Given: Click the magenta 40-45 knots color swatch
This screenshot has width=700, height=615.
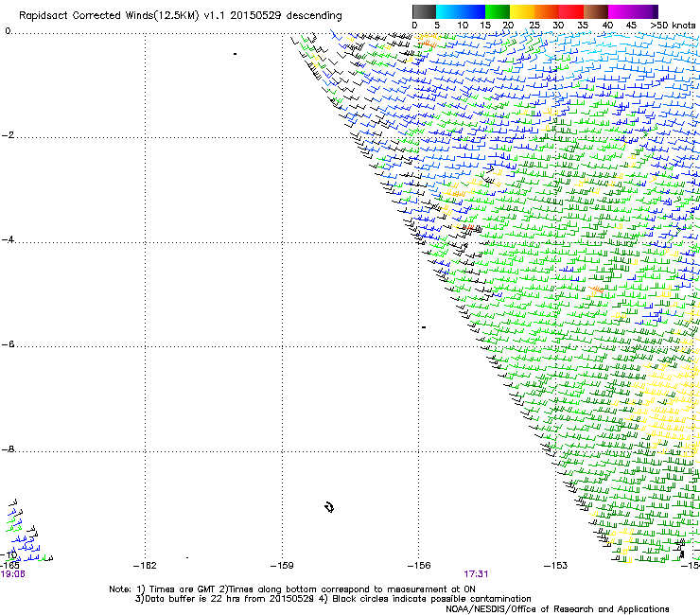Looking at the screenshot, I should coord(621,11).
